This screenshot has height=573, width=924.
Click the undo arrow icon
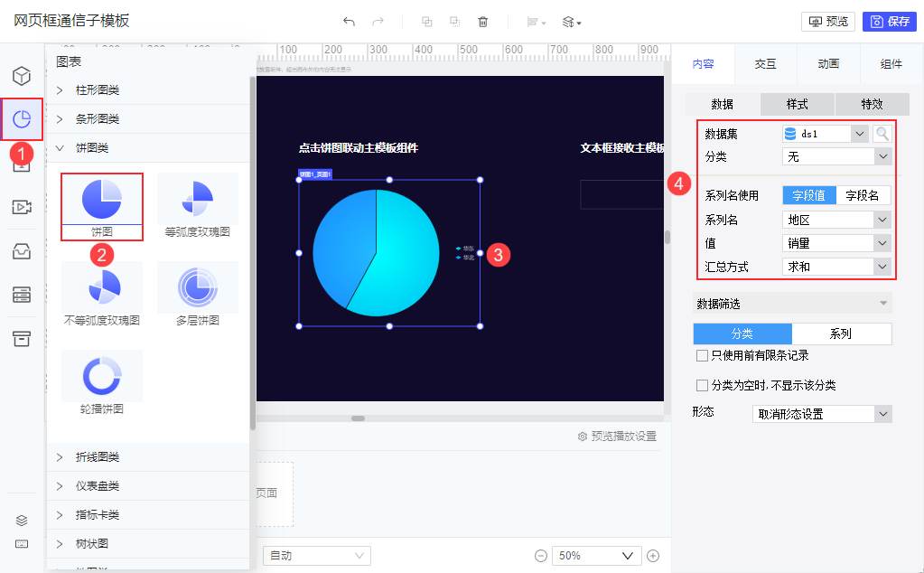click(349, 22)
